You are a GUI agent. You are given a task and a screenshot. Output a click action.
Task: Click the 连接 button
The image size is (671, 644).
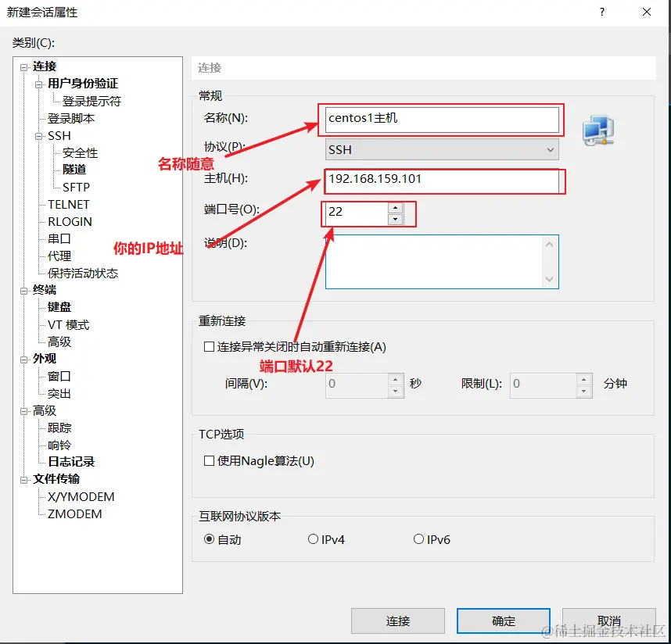pyautogui.click(x=398, y=621)
